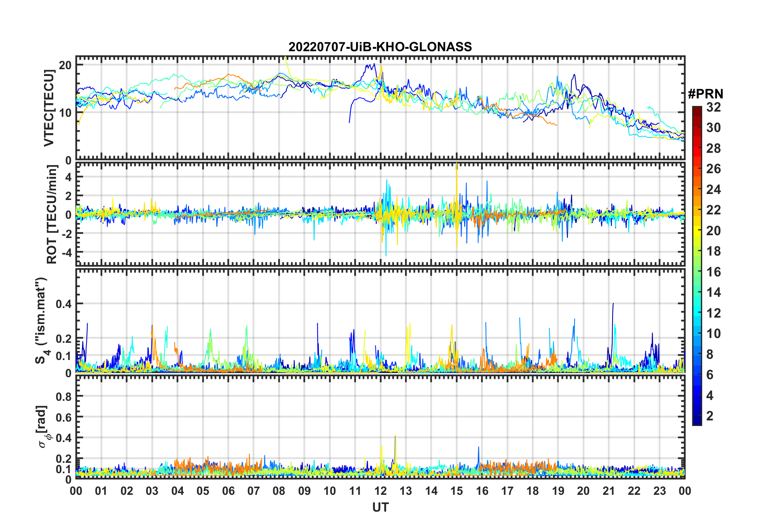
Task: Click colorbar tick label 30
Action: point(713,128)
